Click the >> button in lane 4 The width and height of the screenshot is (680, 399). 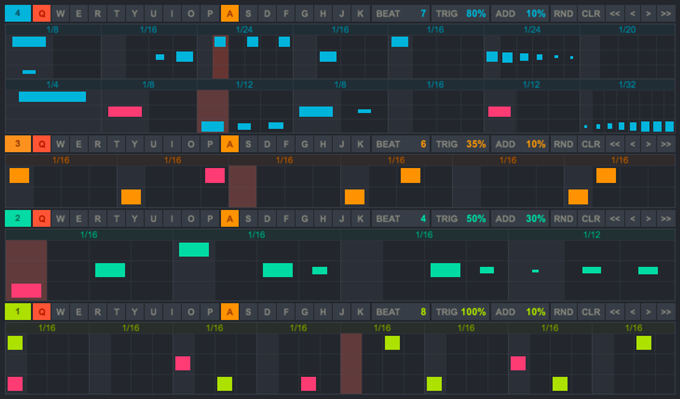click(666, 13)
